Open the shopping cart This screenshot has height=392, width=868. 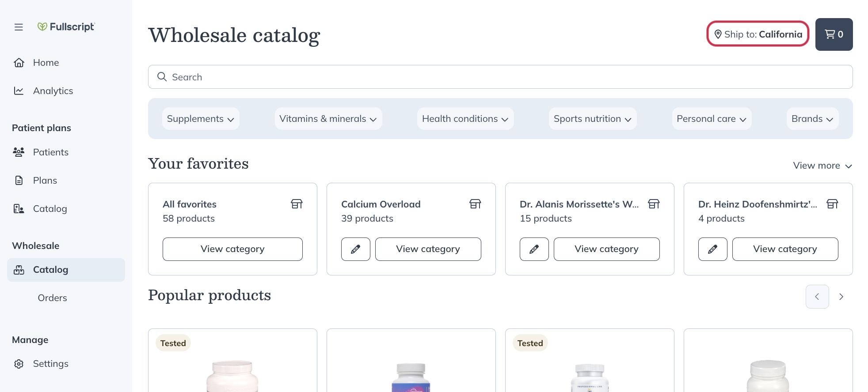(834, 34)
